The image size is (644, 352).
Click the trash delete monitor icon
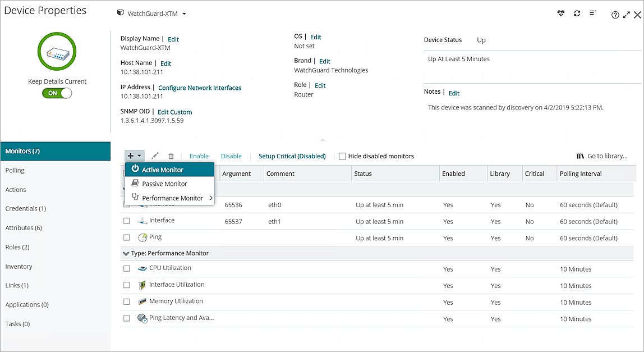tap(171, 156)
